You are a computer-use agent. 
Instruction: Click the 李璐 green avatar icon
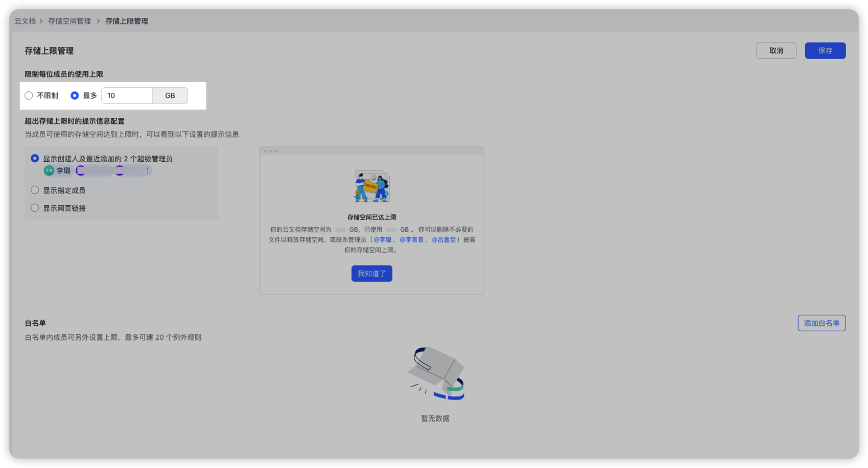pyautogui.click(x=49, y=170)
